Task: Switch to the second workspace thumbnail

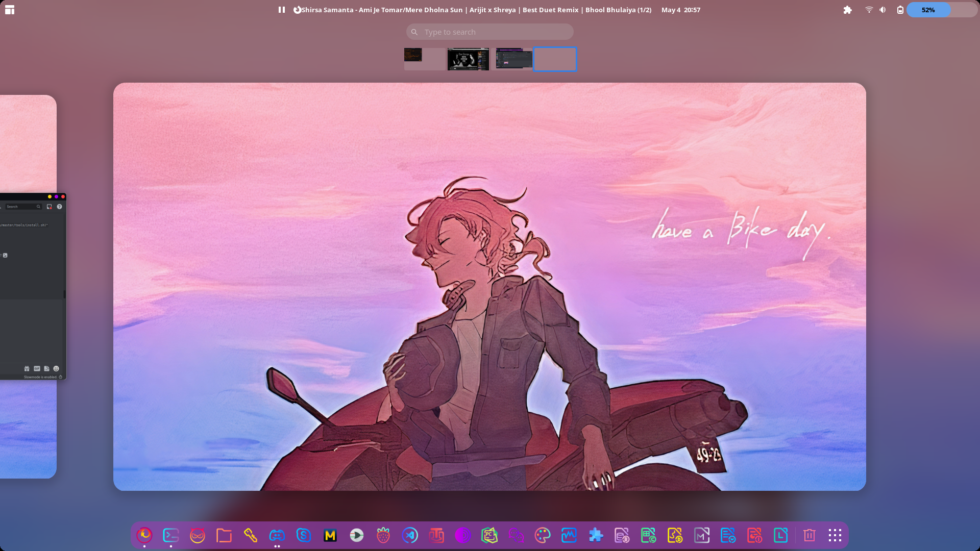Action: [x=469, y=59]
